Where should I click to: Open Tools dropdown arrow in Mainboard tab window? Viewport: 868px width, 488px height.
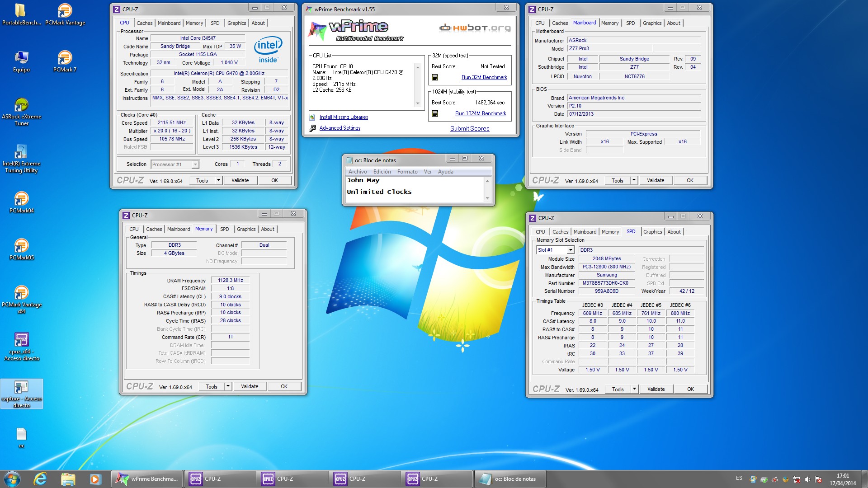coord(634,180)
